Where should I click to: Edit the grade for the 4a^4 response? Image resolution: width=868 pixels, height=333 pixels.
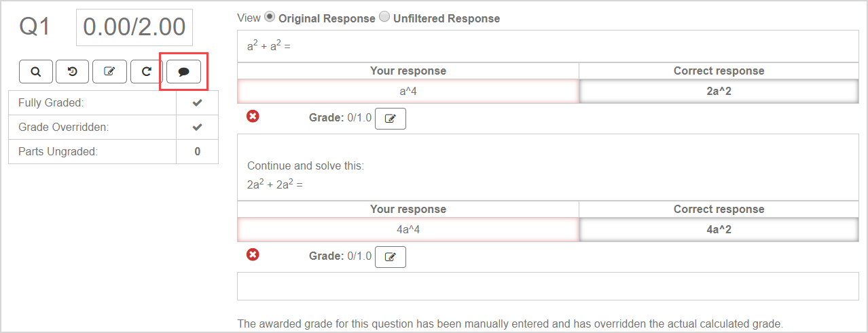click(391, 257)
